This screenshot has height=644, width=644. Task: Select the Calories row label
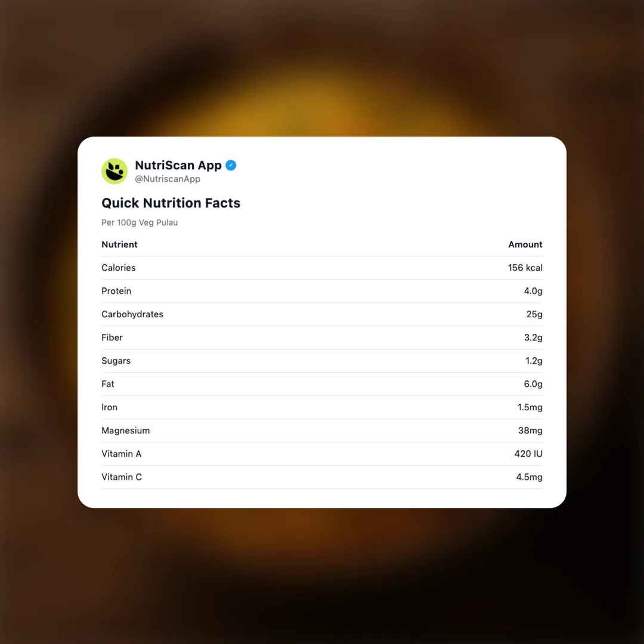click(x=119, y=268)
